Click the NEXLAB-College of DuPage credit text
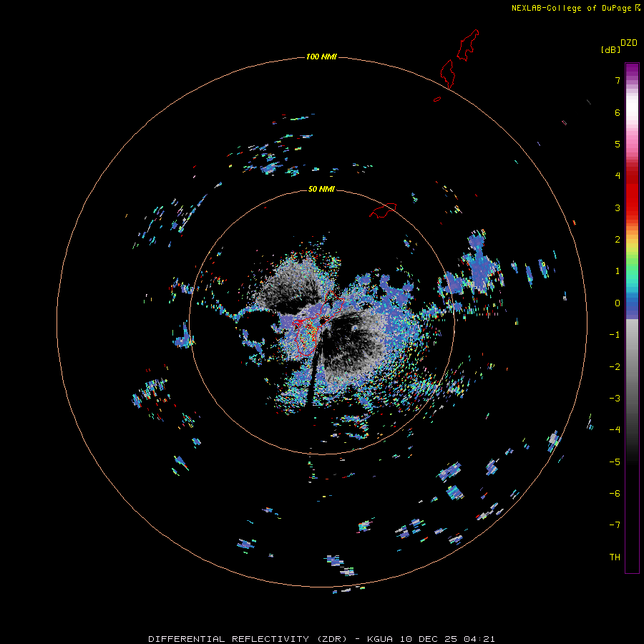 tap(575, 8)
